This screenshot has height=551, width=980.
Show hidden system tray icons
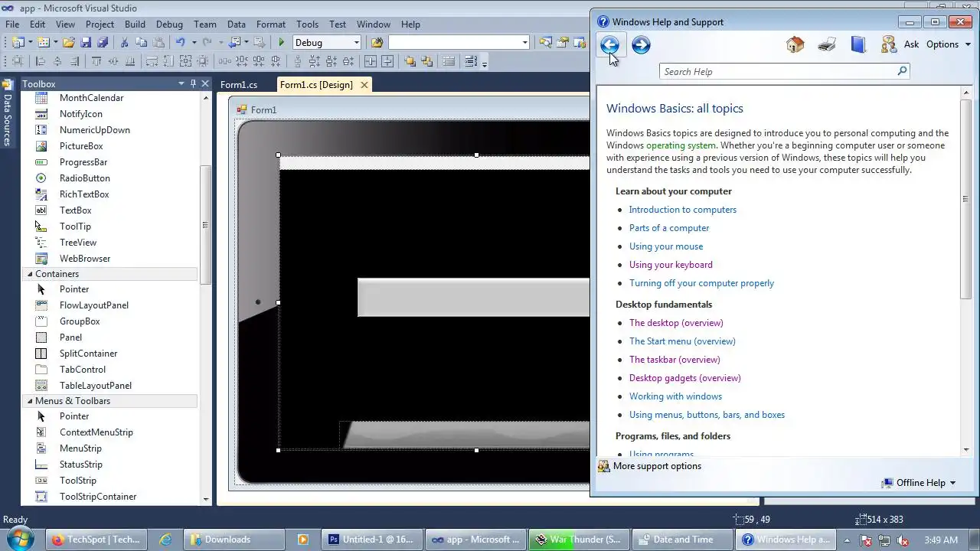[847, 540]
